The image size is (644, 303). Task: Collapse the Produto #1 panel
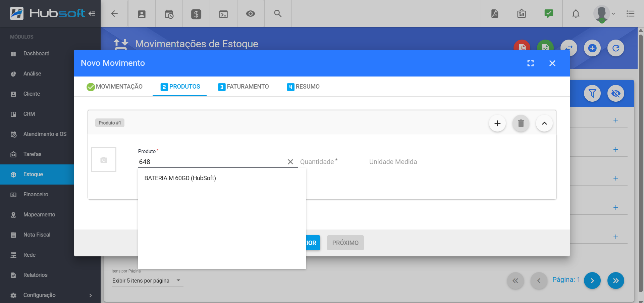(x=544, y=123)
